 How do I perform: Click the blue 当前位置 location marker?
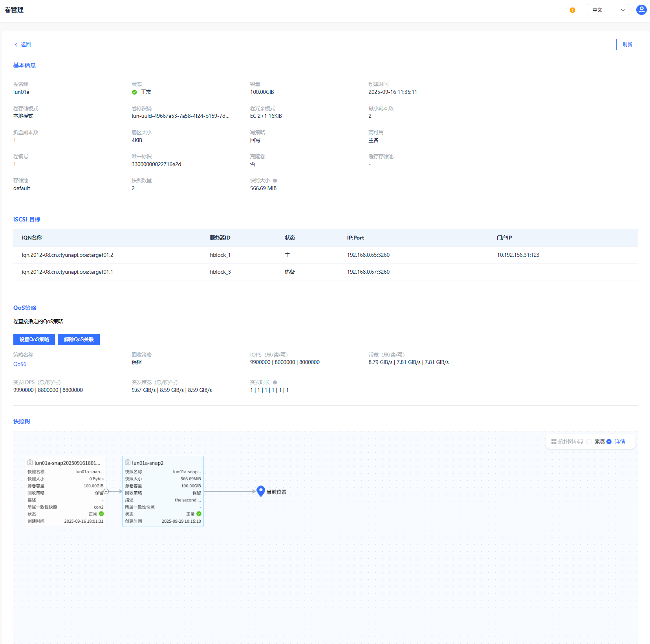261,491
